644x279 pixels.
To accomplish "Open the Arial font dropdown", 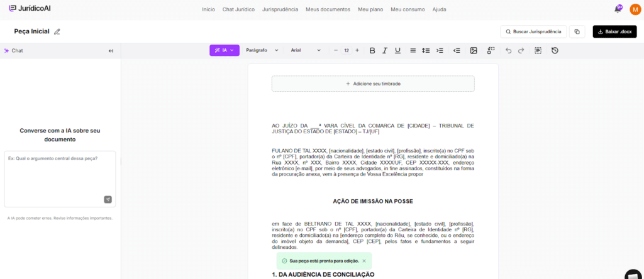I will [x=306, y=50].
